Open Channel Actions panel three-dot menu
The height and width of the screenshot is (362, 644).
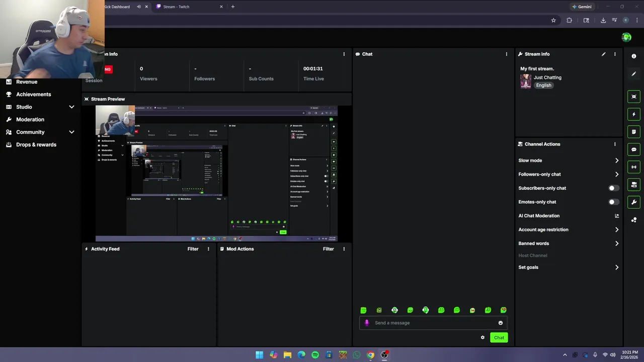615,144
